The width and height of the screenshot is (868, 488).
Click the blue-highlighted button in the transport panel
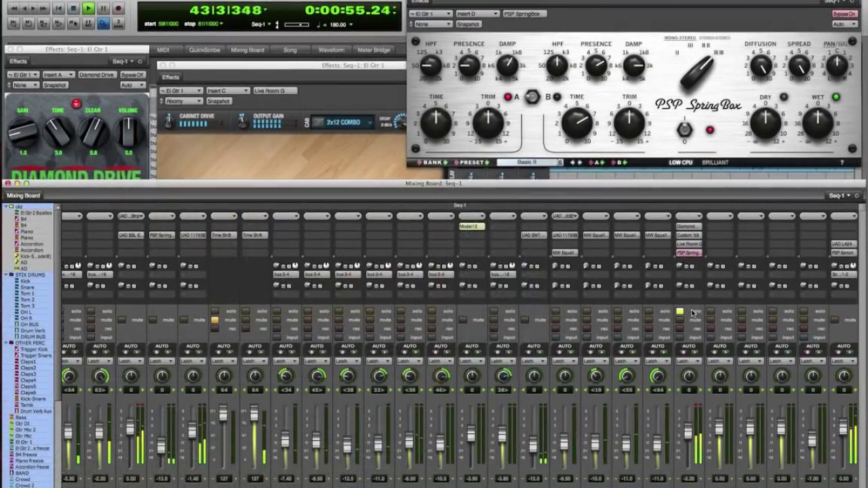coord(103,24)
